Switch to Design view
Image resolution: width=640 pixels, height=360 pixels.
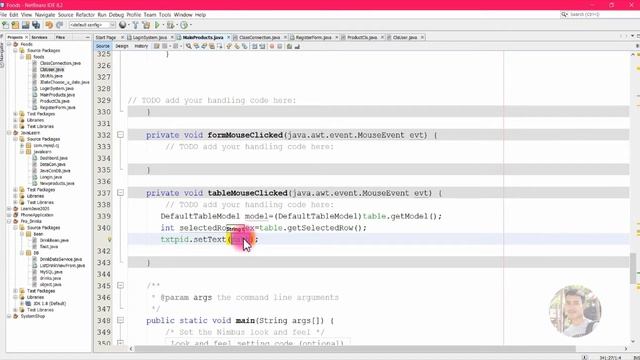coord(122,46)
